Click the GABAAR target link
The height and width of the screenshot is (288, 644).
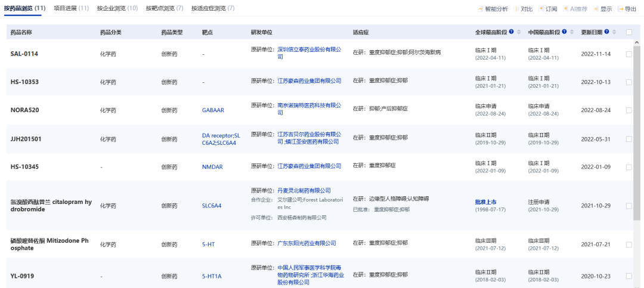pyautogui.click(x=213, y=110)
